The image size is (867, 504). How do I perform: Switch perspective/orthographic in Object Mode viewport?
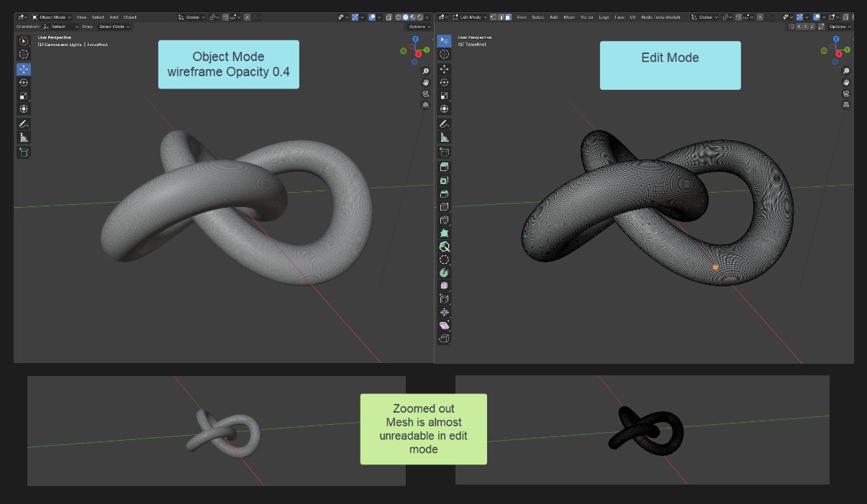point(425,105)
